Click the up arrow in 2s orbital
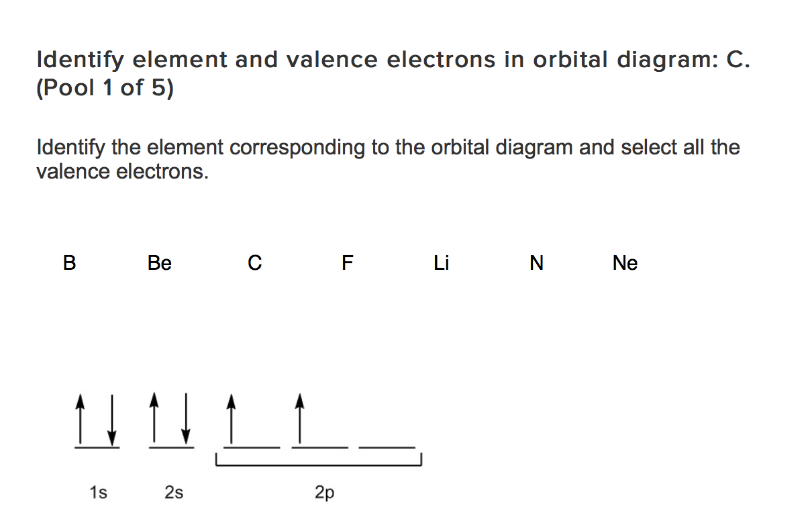This screenshot has width=812, height=529. 155,414
